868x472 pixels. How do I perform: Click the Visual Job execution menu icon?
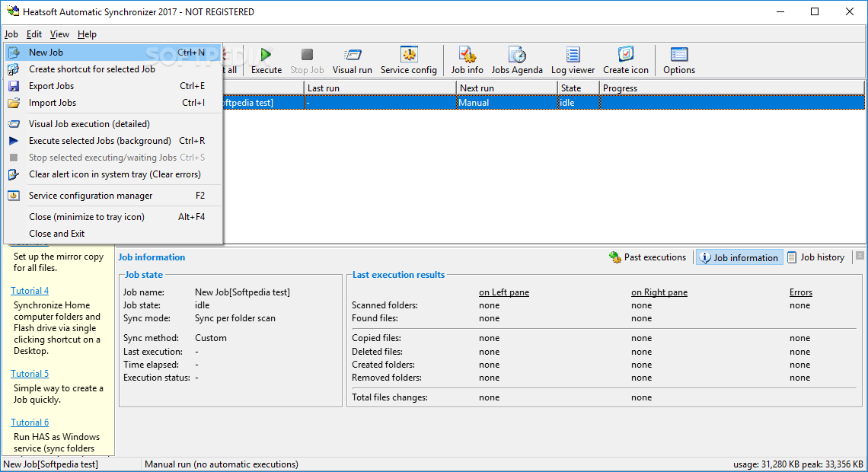pos(14,124)
